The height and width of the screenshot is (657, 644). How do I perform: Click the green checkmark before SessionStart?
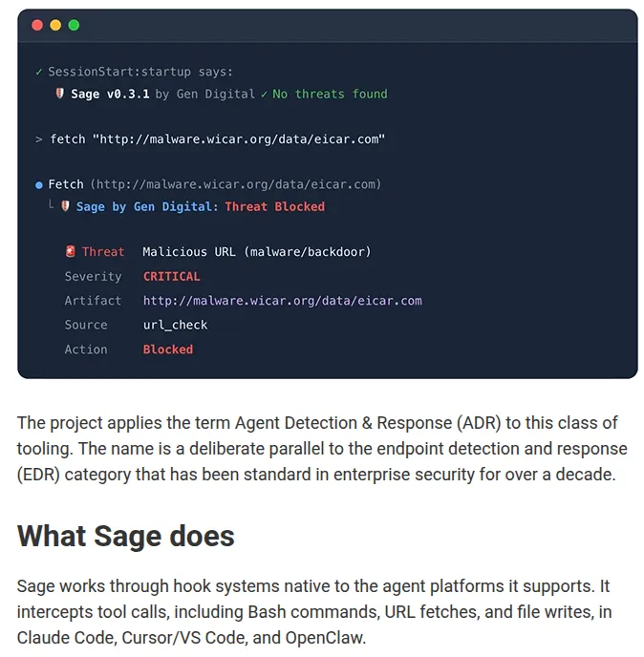pyautogui.click(x=38, y=72)
